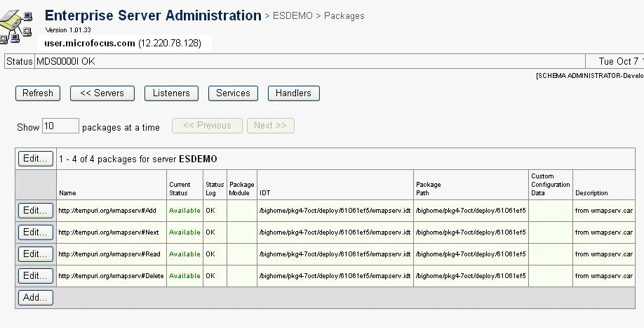Click the Available status for wmapserv#Add
Viewport: 644px width, 328px height.
[x=185, y=211]
